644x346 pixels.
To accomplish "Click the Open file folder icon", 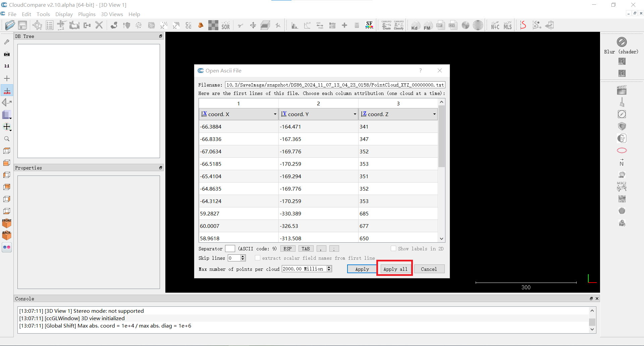I will (x=10, y=25).
